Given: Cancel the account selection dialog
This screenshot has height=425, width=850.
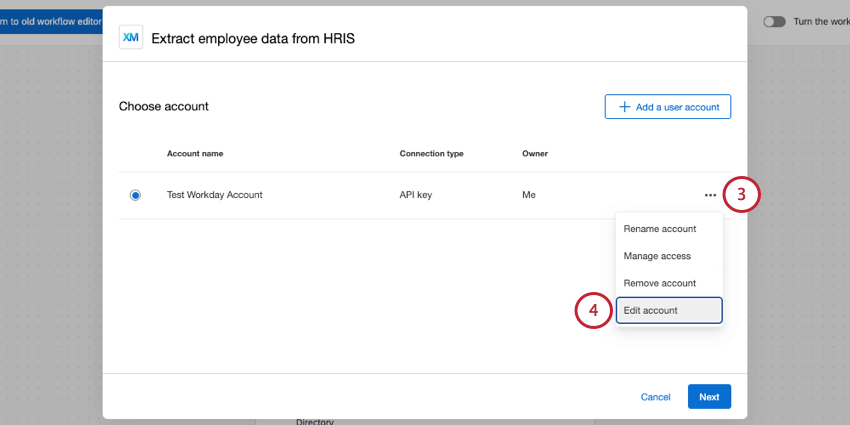Looking at the screenshot, I should [x=655, y=397].
